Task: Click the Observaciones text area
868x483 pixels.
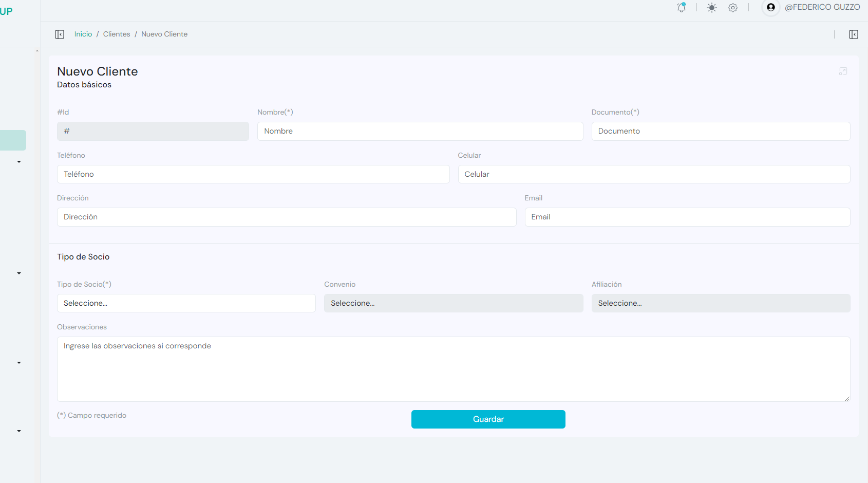Action: point(454,369)
